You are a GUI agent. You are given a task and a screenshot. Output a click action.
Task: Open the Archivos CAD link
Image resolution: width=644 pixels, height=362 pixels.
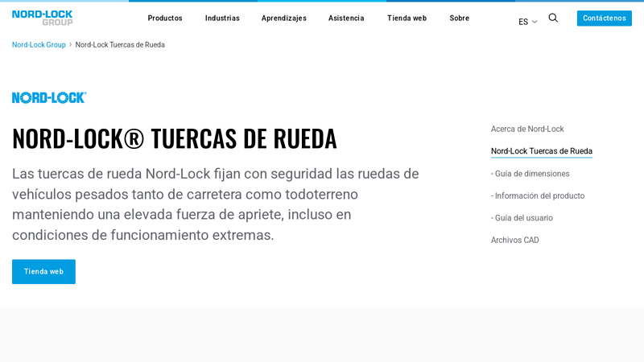click(x=514, y=240)
